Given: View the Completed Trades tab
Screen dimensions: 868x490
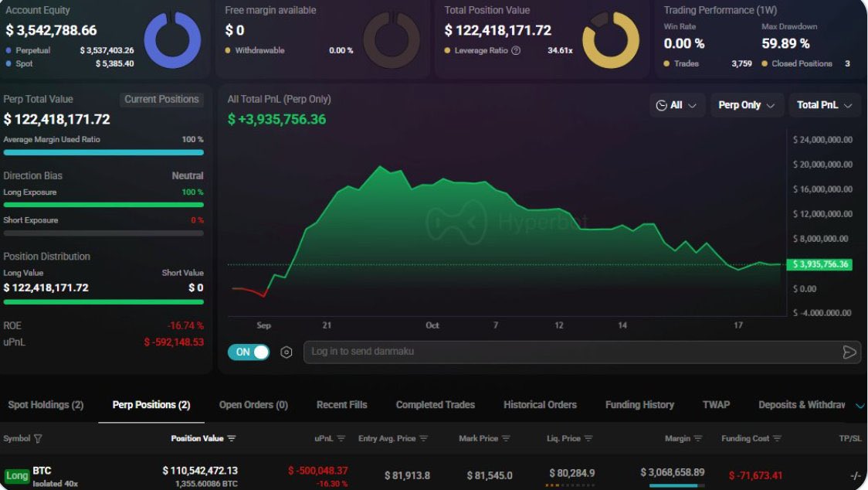Looking at the screenshot, I should [x=435, y=405].
